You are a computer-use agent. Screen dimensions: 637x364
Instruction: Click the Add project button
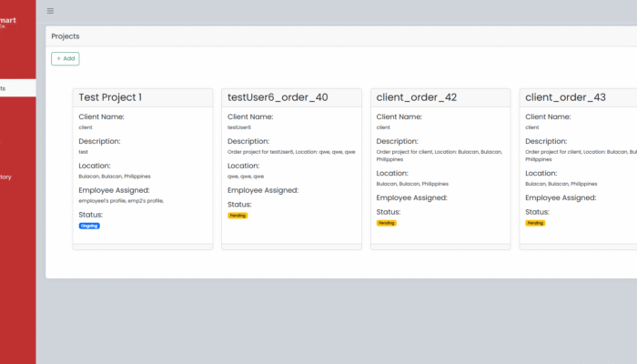click(66, 58)
